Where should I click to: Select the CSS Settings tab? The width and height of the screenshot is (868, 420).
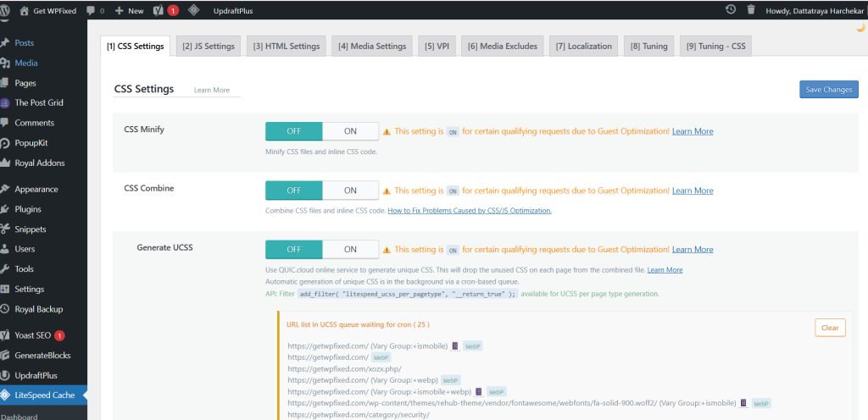tap(136, 47)
